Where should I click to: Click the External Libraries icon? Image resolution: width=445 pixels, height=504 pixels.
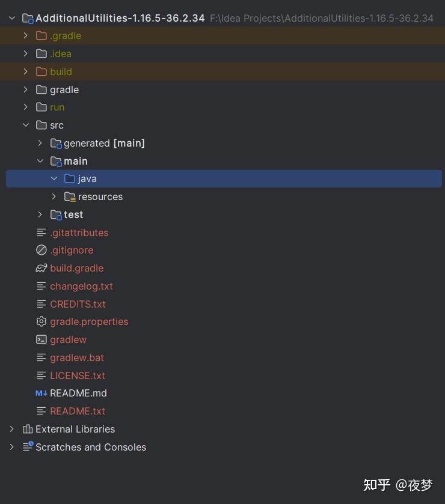tap(28, 429)
